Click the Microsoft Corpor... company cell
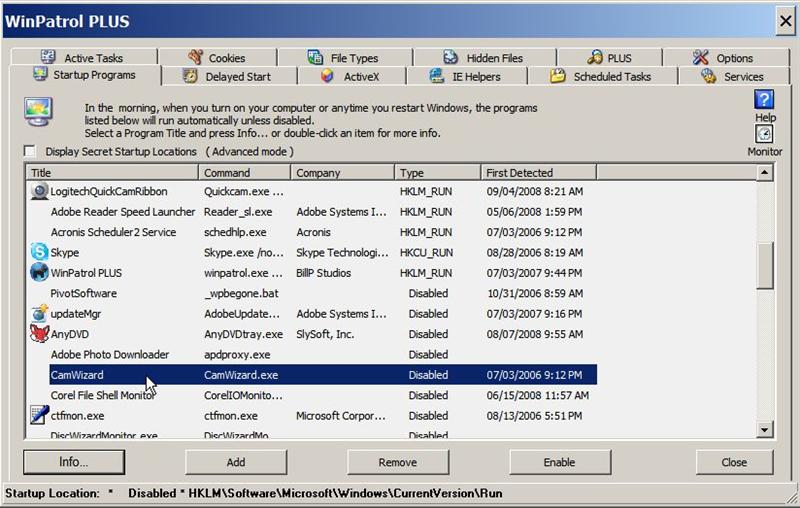This screenshot has height=508, width=800. pyautogui.click(x=340, y=416)
